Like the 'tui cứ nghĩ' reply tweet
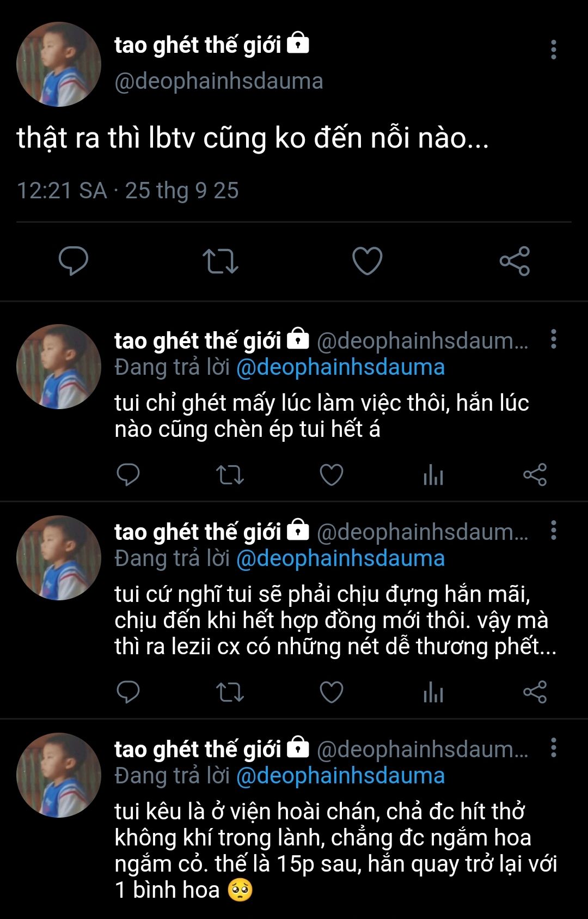Viewport: 588px width, 919px height. 331,692
